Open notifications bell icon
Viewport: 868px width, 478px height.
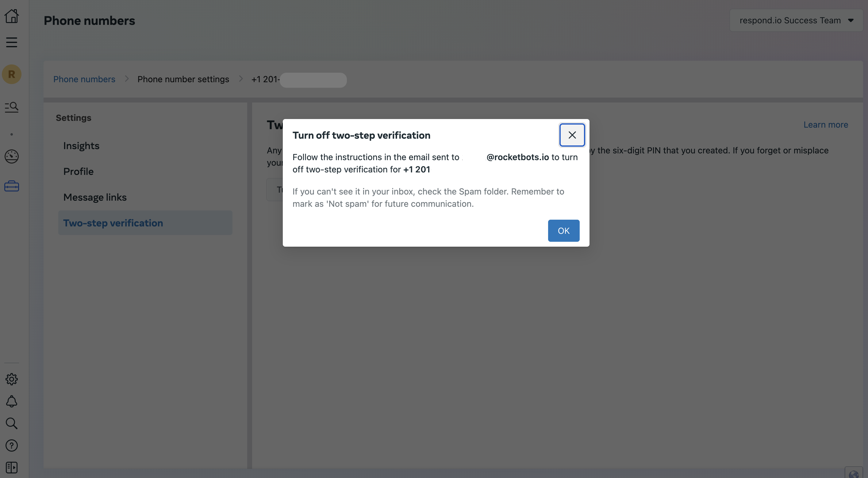[x=12, y=401]
